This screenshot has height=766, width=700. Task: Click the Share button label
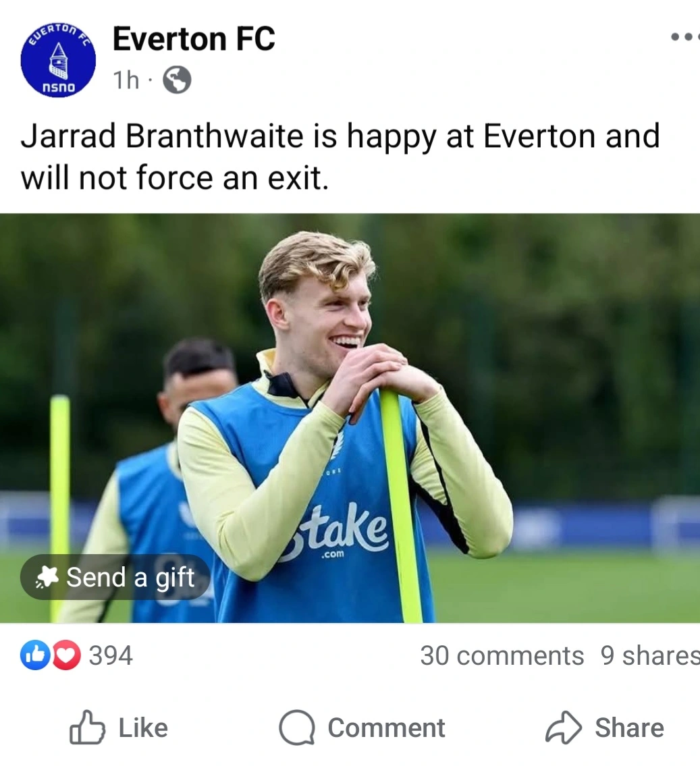[x=629, y=728]
